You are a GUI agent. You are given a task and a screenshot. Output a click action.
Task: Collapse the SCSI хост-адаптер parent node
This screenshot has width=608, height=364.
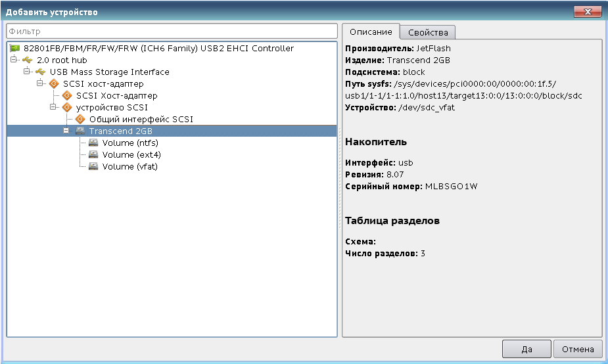tap(40, 83)
